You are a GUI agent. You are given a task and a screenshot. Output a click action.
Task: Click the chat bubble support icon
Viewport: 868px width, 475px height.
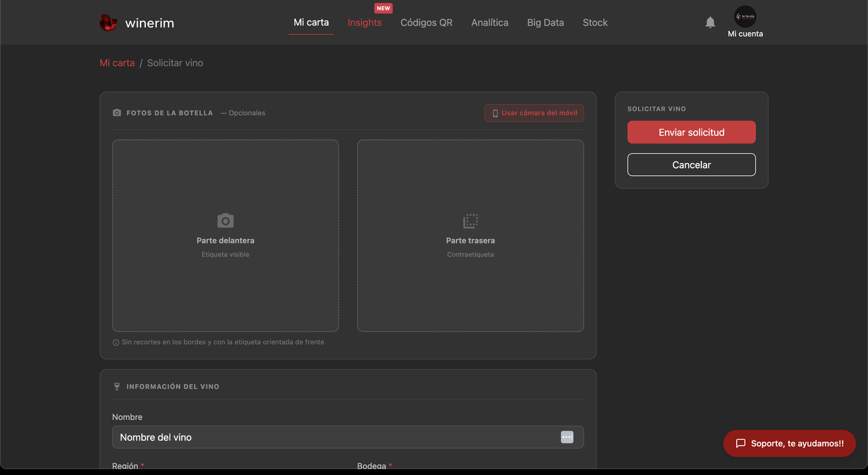click(741, 444)
